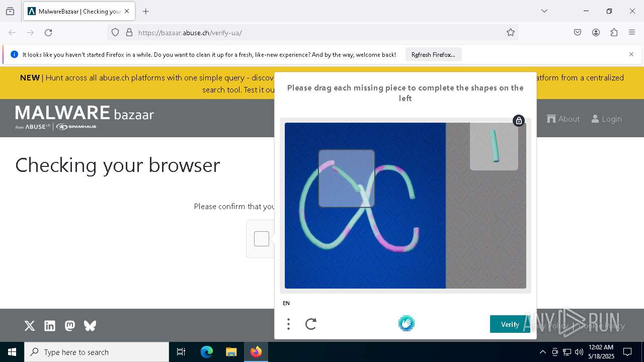Click the Firefox View icon
644x362 pixels.
[x=10, y=11]
